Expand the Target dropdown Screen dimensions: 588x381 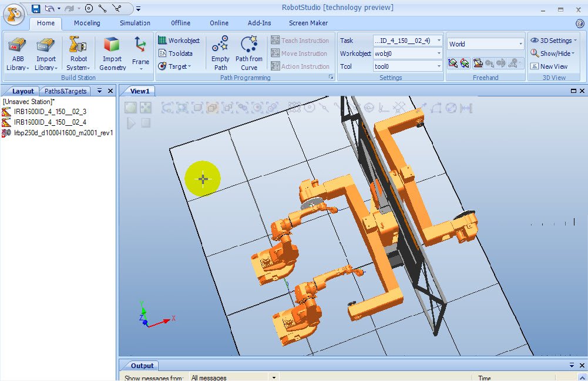point(174,66)
